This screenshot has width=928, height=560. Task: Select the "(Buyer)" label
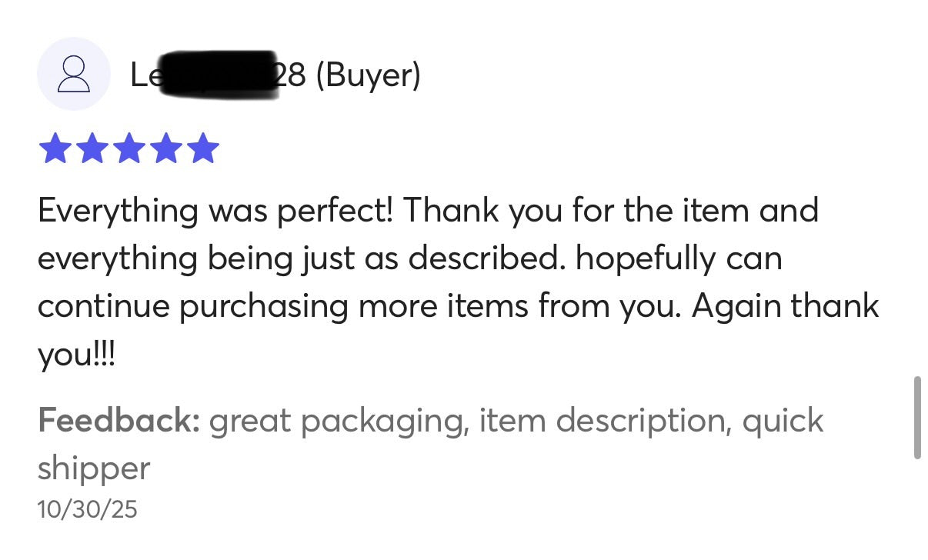click(368, 75)
